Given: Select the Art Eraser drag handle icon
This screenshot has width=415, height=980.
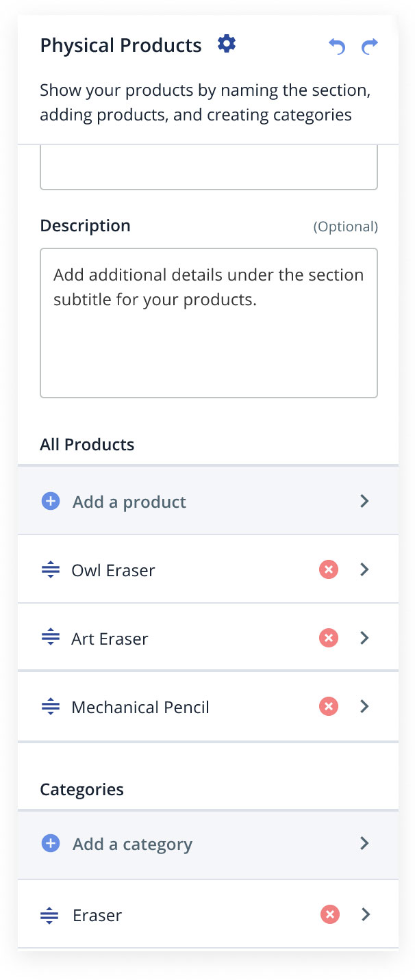Looking at the screenshot, I should click(50, 639).
